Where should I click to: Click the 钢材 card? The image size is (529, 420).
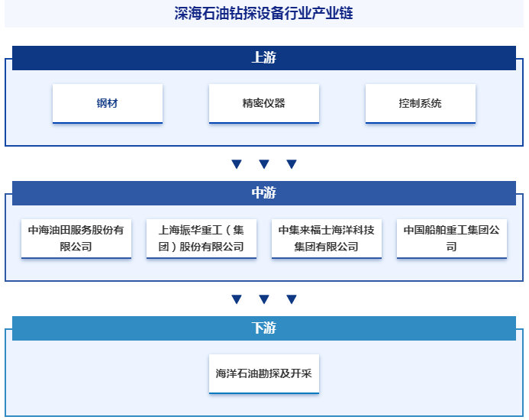pyautogui.click(x=108, y=104)
